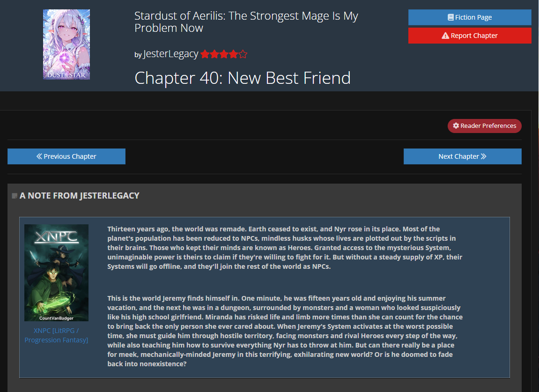Open author JesterLegacy's profile
Screen dimensions: 539x392
click(170, 54)
